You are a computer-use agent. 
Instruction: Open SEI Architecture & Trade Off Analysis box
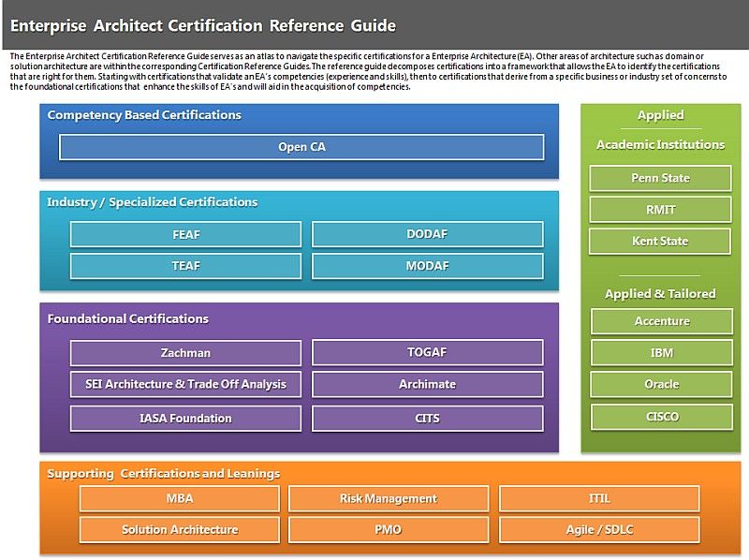(185, 384)
